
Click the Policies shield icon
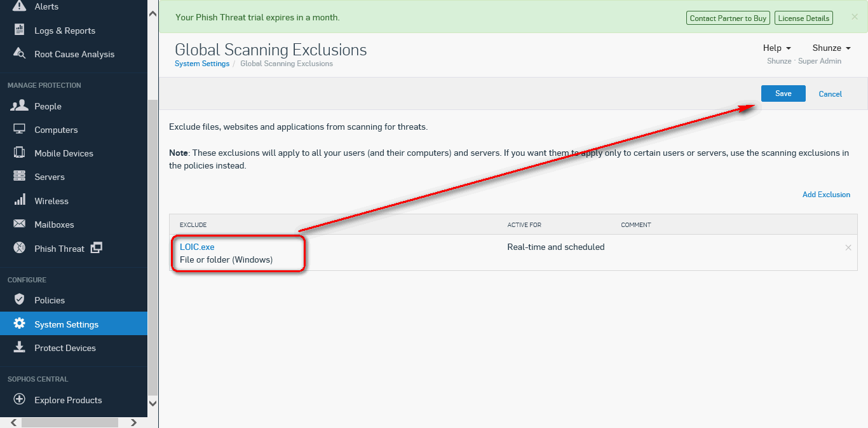click(x=20, y=300)
